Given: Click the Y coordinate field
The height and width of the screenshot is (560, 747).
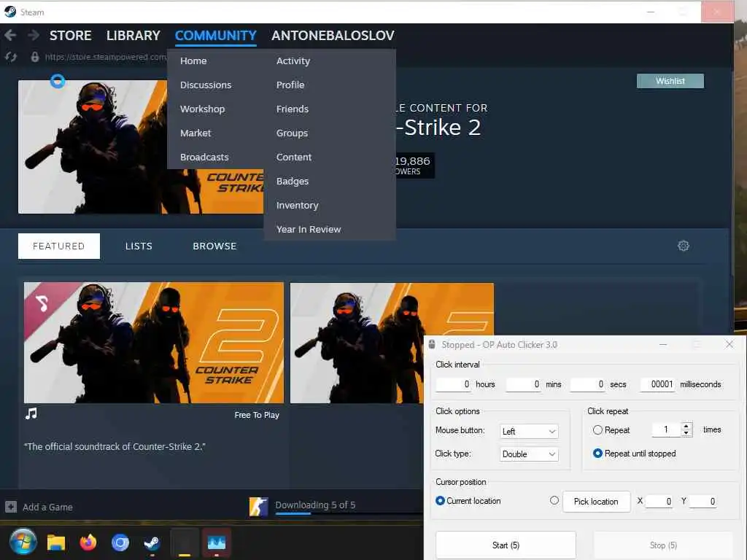Looking at the screenshot, I should [703, 502].
